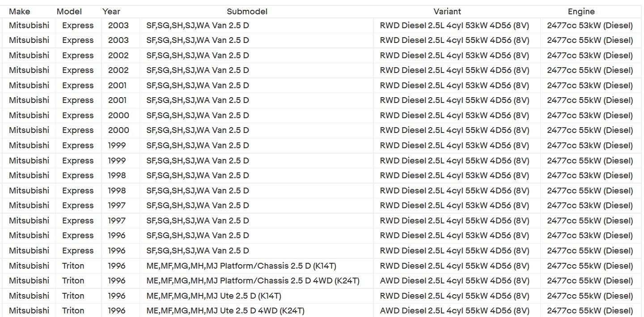Screen dimensions: 644x317
Task: Select the Triton model cell for the Ute 4WD row
Action: [73, 311]
